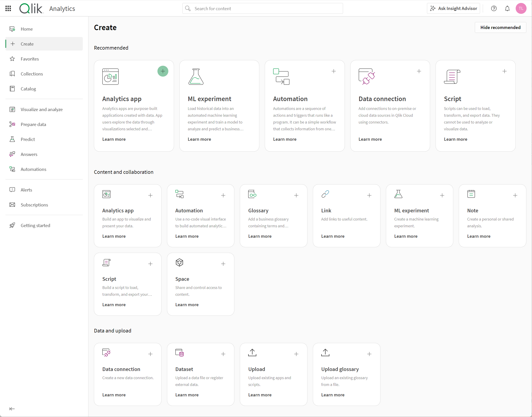Click the Predict icon in sidebar
The image size is (532, 417).
tap(13, 139)
